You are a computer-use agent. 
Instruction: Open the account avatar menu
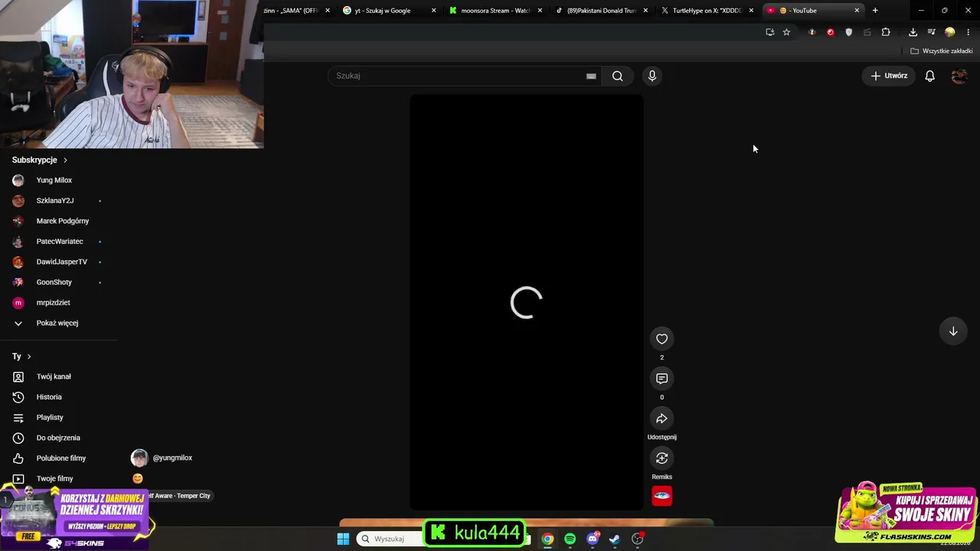click(959, 76)
